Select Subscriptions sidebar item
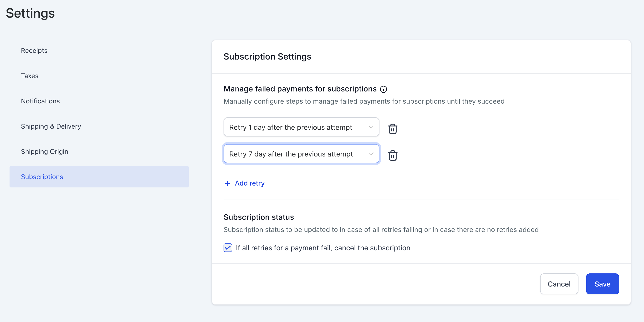This screenshot has height=322, width=644. coord(42,177)
